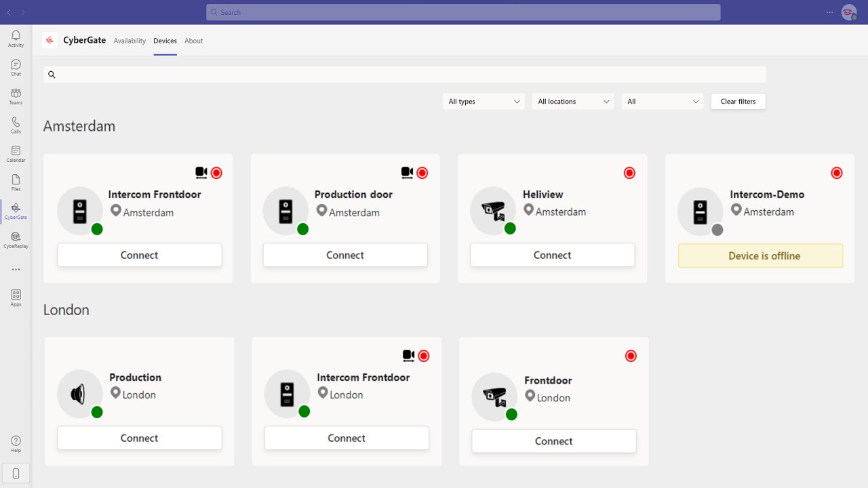The image size is (868, 488).
Task: Select the CyberGate app in sidebar
Action: (16, 211)
